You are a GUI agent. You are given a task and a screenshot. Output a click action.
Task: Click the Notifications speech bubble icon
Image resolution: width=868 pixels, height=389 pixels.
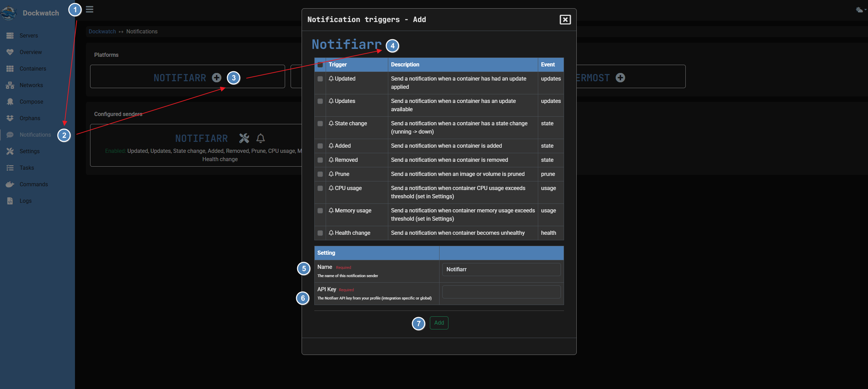coord(10,135)
